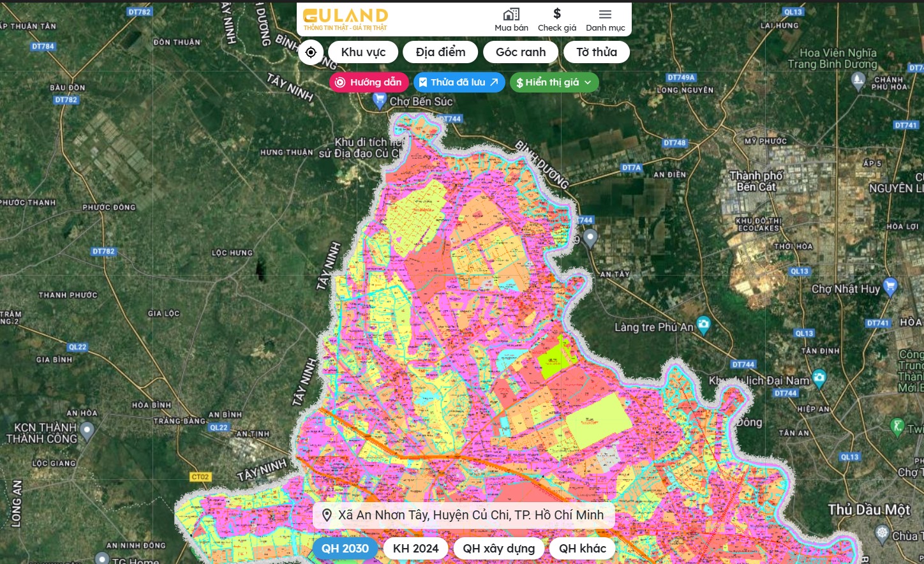Select the Góc ranh option
This screenshot has height=564, width=924.
pyautogui.click(x=521, y=52)
